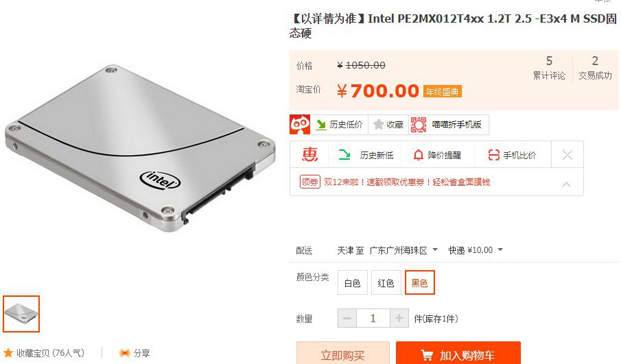Choose the 白色 color option
The height and width of the screenshot is (364, 621).
(x=353, y=283)
